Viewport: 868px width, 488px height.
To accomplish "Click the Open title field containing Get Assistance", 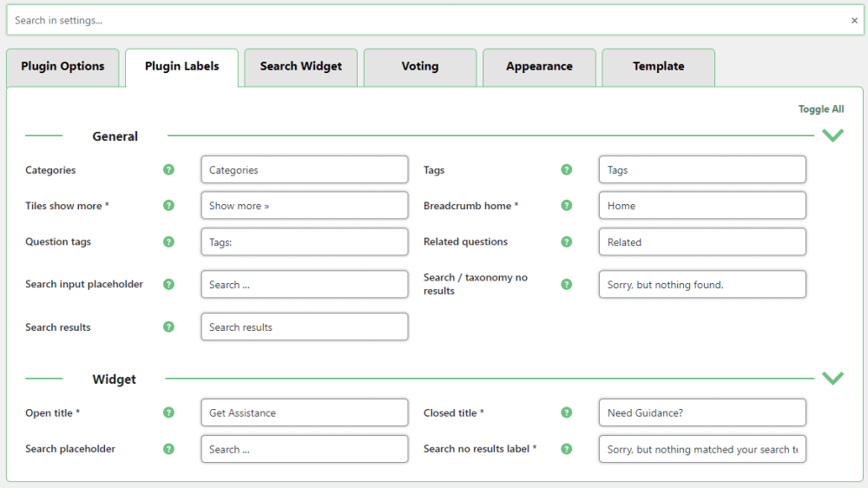I will pos(304,413).
